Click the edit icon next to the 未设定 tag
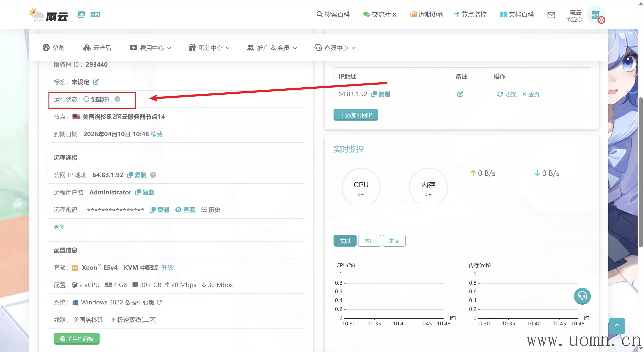This screenshot has width=644, height=352. click(96, 82)
